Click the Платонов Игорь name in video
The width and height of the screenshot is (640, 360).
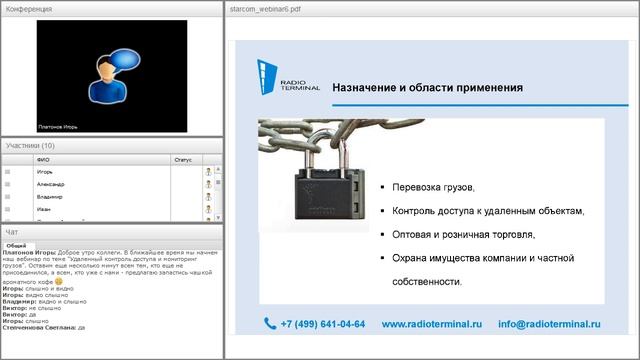(58, 127)
